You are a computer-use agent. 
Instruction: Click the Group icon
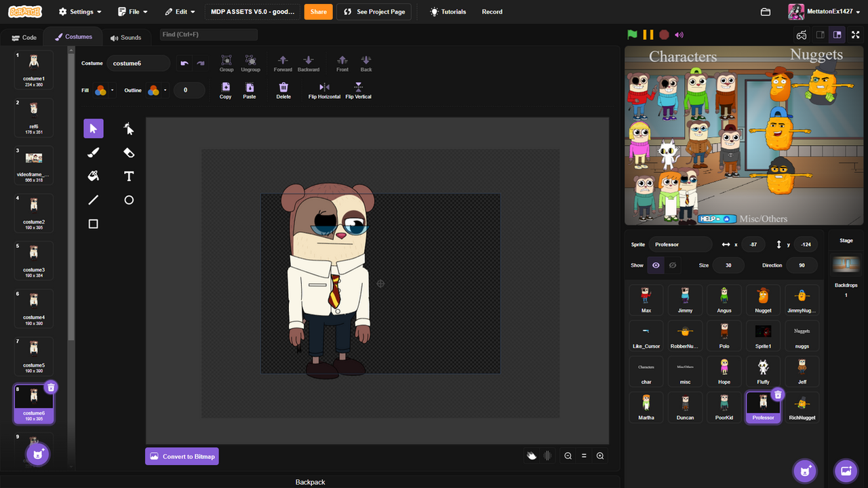click(226, 63)
